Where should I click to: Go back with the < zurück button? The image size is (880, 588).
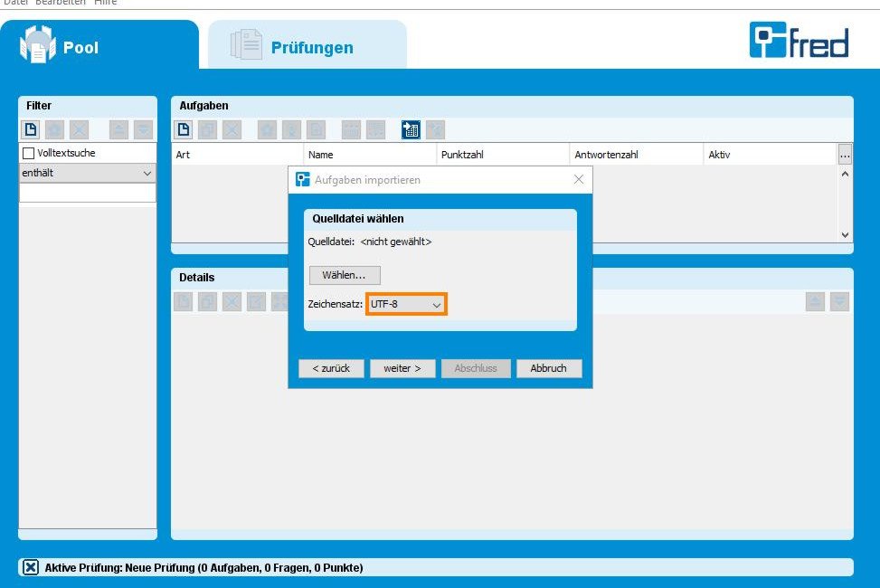pyautogui.click(x=331, y=368)
